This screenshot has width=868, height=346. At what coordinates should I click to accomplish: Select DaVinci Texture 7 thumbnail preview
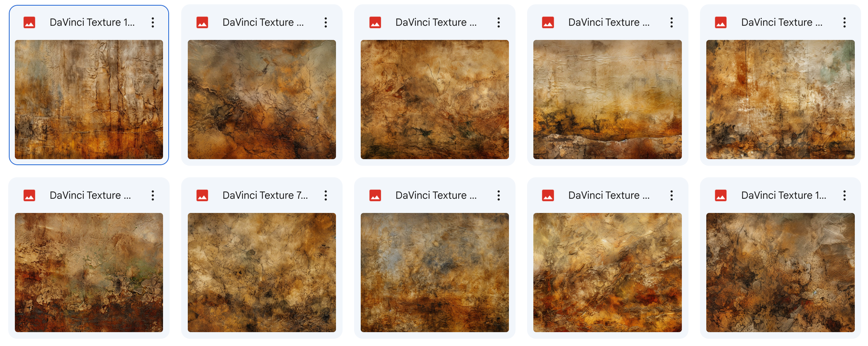(262, 272)
